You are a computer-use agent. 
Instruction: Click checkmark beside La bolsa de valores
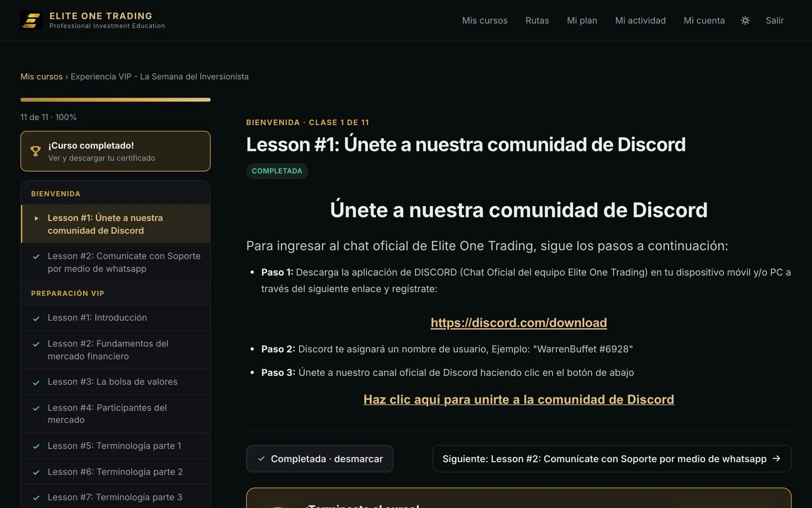coord(36,383)
